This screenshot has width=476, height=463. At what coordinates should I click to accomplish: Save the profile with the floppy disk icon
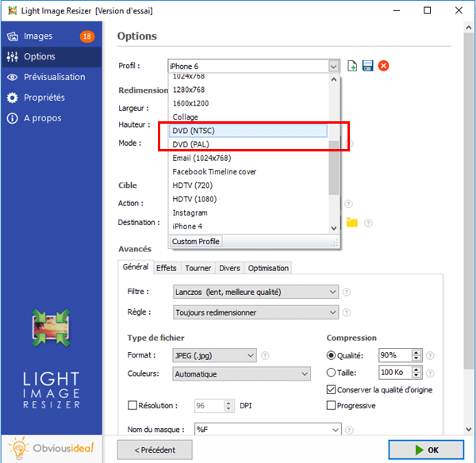point(367,66)
